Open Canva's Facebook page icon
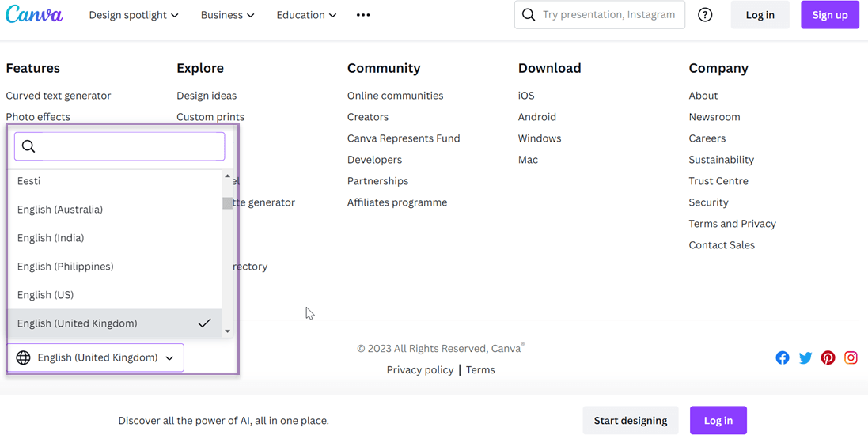Viewport: 868px width, 435px height. tap(783, 357)
